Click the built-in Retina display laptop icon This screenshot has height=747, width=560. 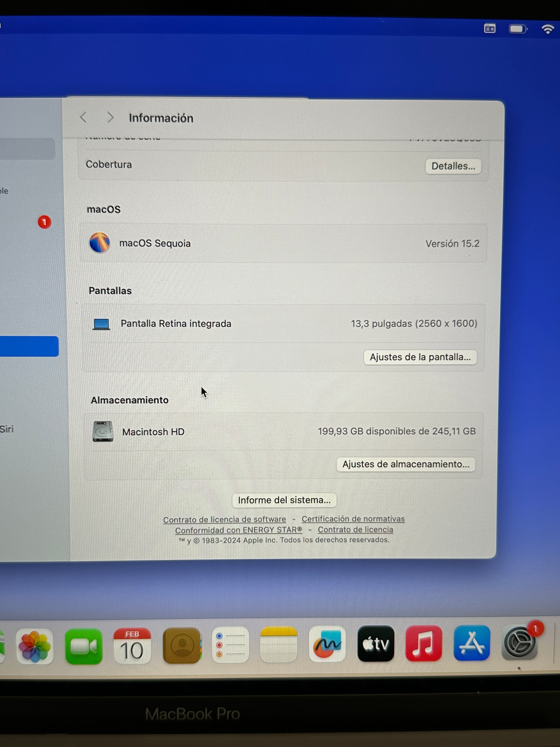pyautogui.click(x=101, y=324)
